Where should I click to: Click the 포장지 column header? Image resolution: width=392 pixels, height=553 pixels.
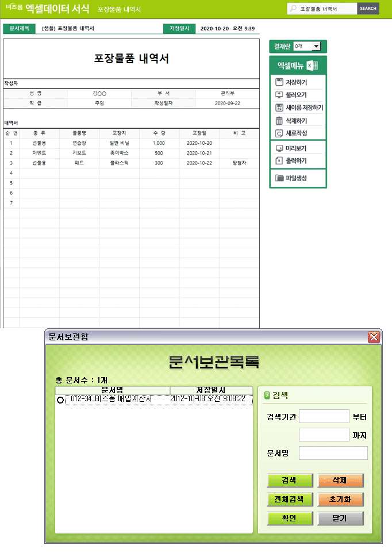click(x=119, y=133)
